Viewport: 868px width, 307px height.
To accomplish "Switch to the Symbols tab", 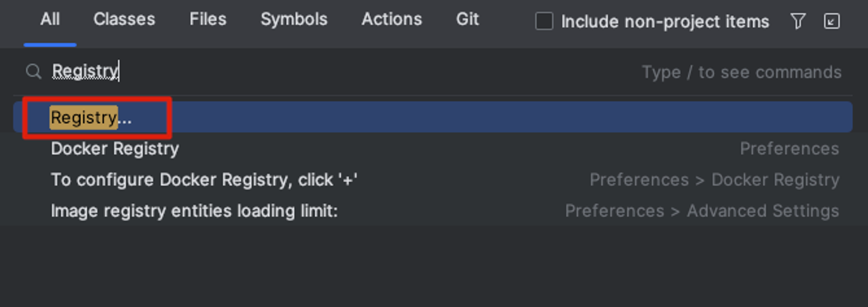I will point(294,19).
